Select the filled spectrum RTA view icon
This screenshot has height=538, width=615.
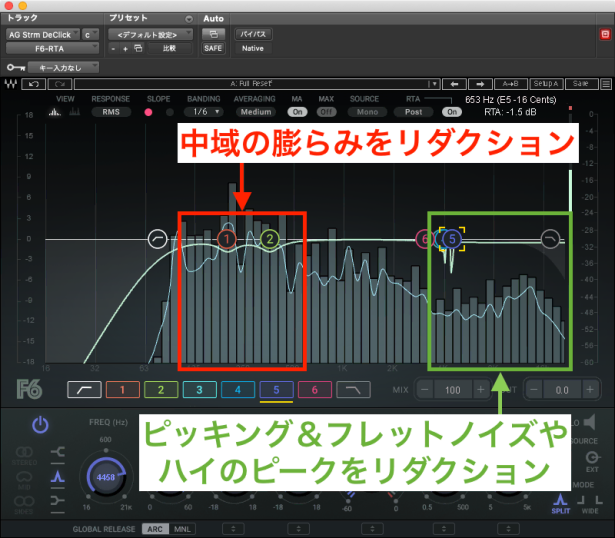click(x=55, y=112)
